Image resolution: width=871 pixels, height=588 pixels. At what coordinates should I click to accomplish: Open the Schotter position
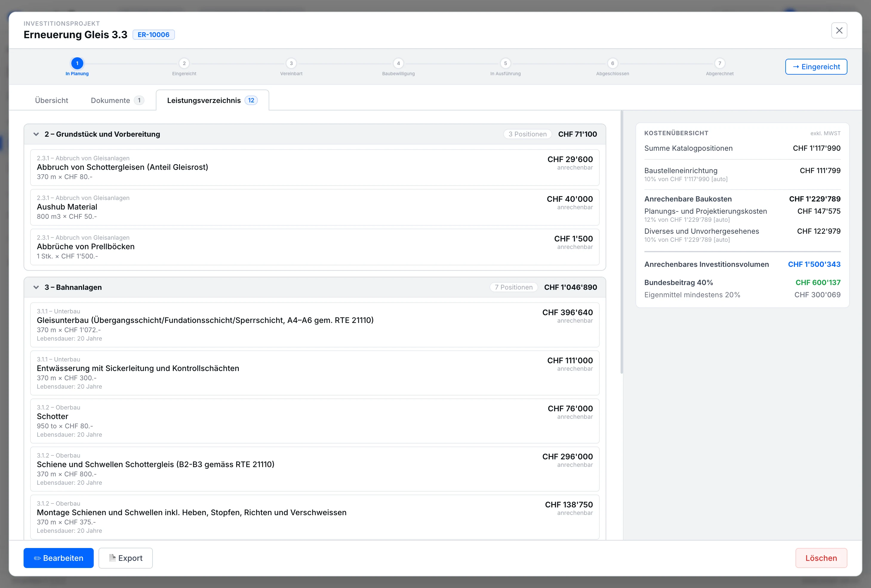pyautogui.click(x=315, y=421)
